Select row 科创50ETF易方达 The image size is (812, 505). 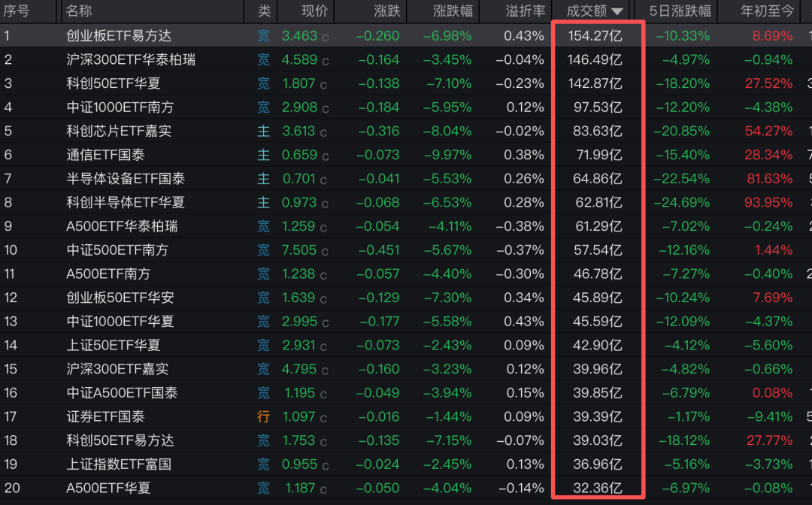pyautogui.click(x=406, y=440)
